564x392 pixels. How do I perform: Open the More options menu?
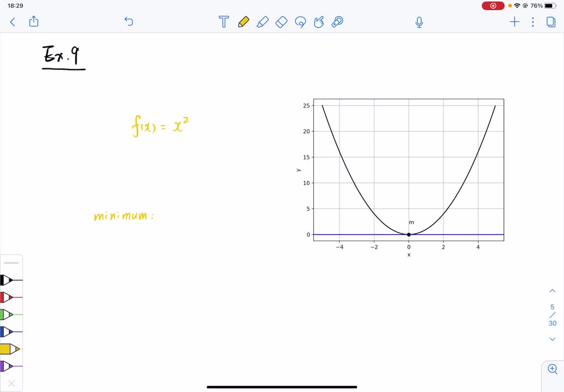tap(532, 22)
